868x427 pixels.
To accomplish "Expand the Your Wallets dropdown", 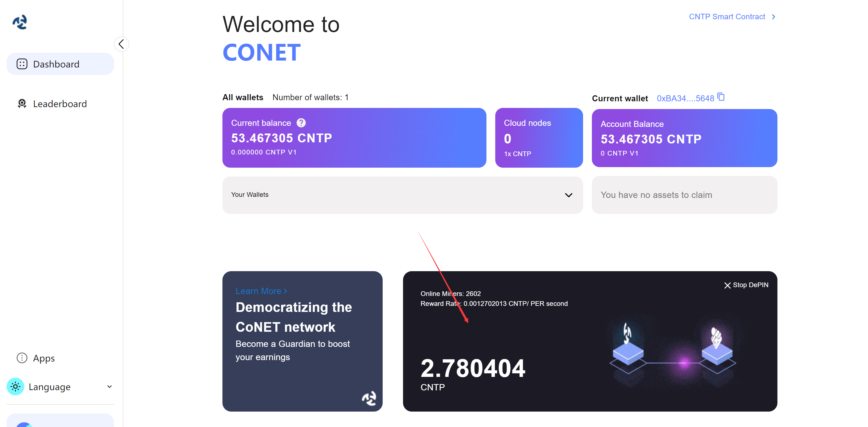I will point(569,195).
